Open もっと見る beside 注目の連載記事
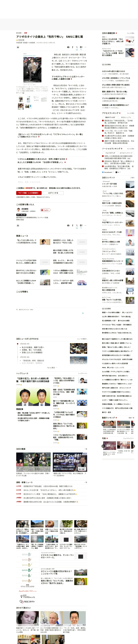This screenshot has height=644, width=138. coord(130,33)
